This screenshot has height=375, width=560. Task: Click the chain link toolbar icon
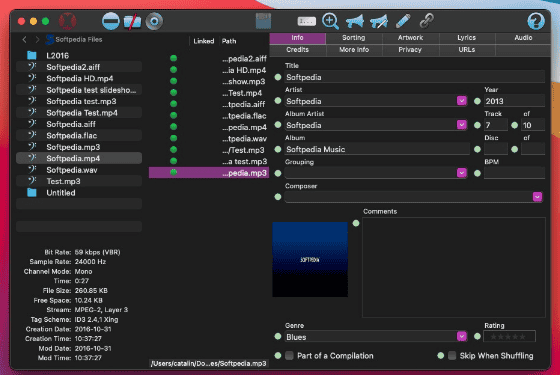pyautogui.click(x=427, y=21)
